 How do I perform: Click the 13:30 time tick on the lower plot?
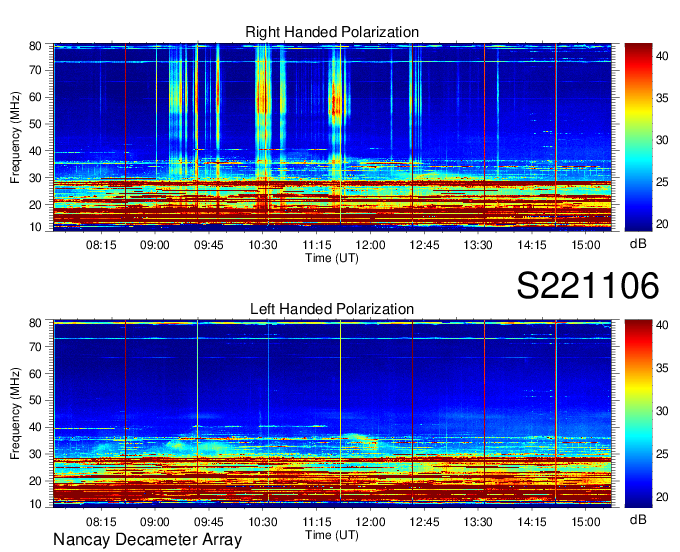coord(478,522)
